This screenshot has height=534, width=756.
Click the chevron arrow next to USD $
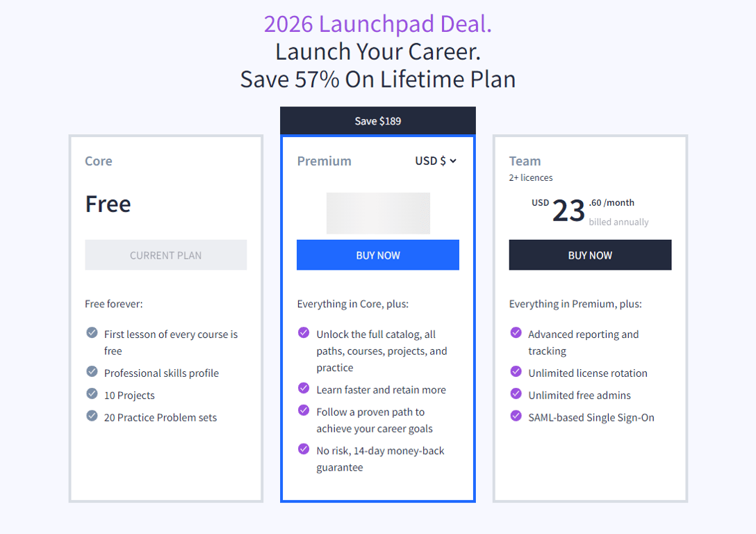pyautogui.click(x=453, y=161)
